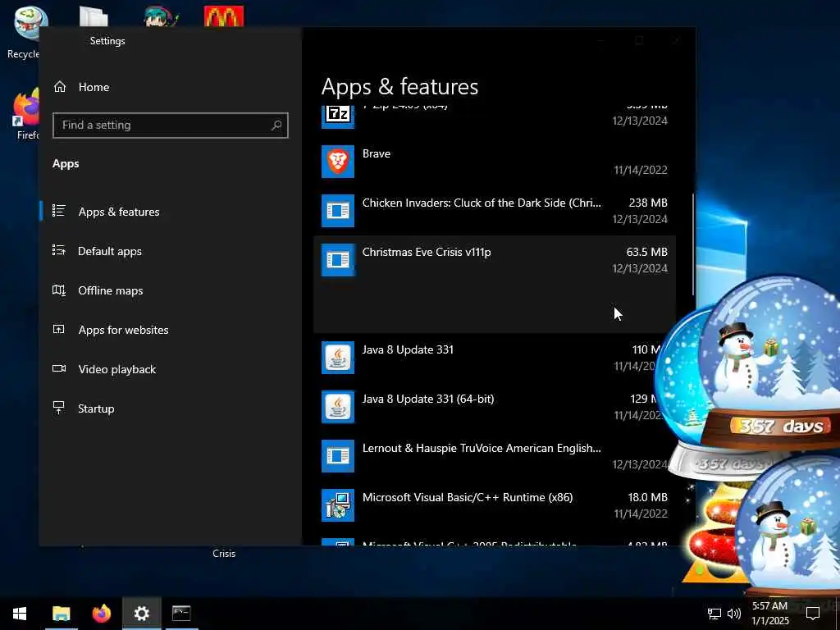
Task: Launch Firefox from the taskbar
Action: [101, 614]
